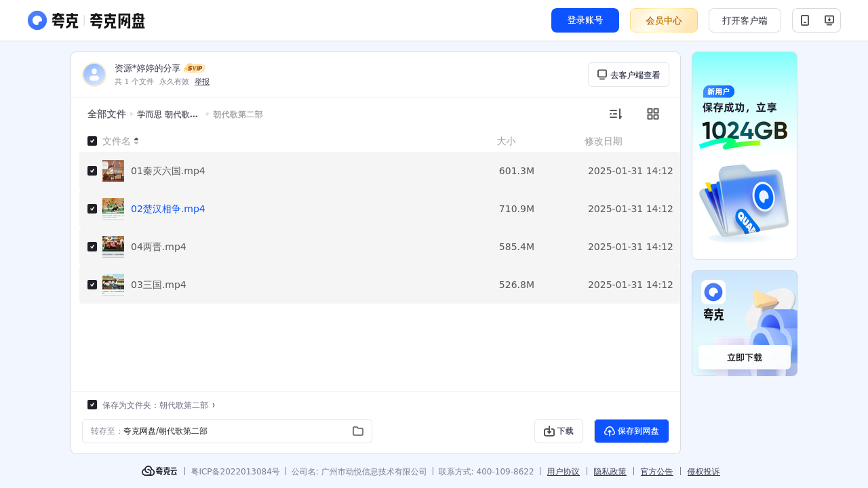Open thumbnail of 02楚汉相争.mp4
This screenshot has height=488, width=868.
point(113,209)
